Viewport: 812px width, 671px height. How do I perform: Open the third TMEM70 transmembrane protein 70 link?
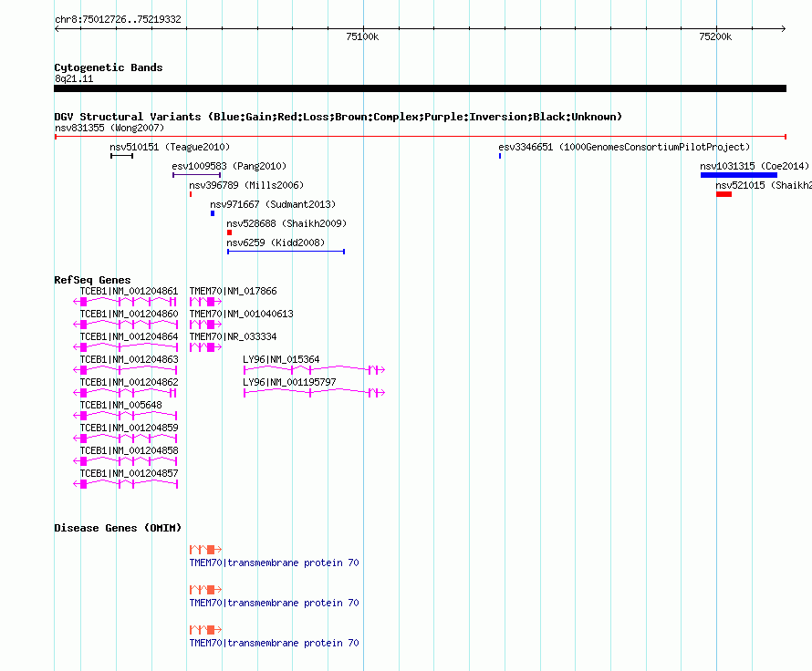[x=274, y=643]
